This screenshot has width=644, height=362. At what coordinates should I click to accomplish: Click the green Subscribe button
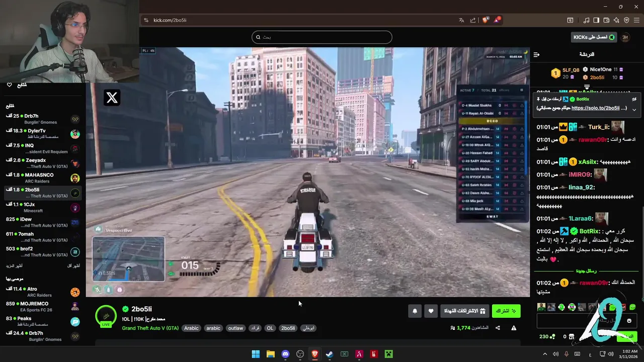[x=506, y=311]
